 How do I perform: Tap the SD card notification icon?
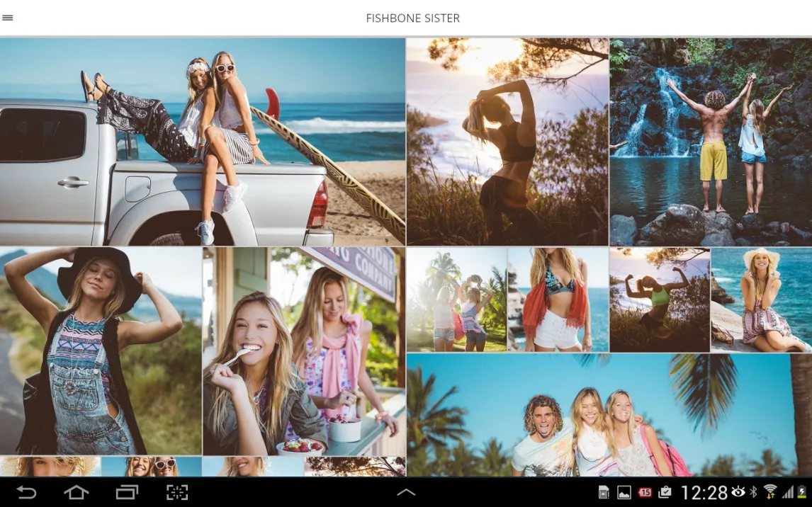tap(604, 492)
